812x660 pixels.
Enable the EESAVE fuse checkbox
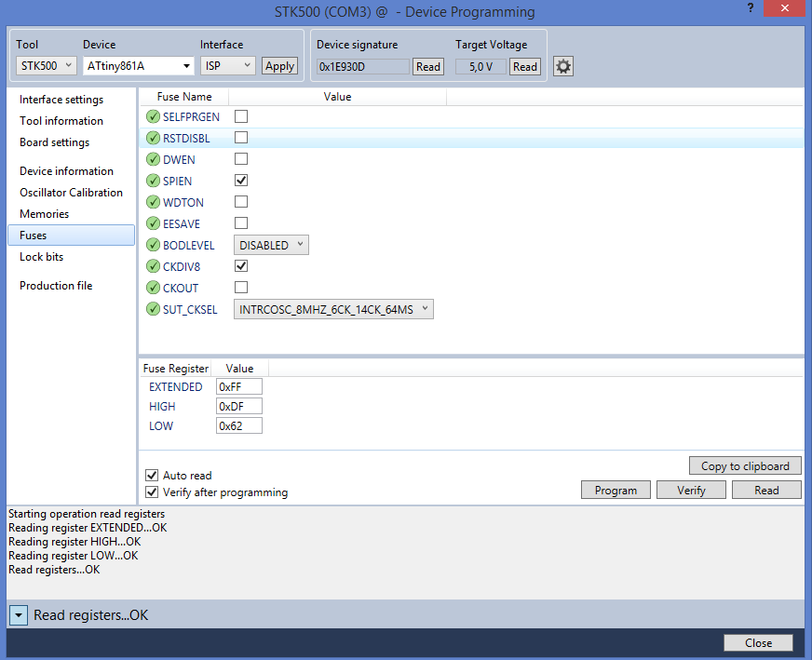(x=241, y=223)
